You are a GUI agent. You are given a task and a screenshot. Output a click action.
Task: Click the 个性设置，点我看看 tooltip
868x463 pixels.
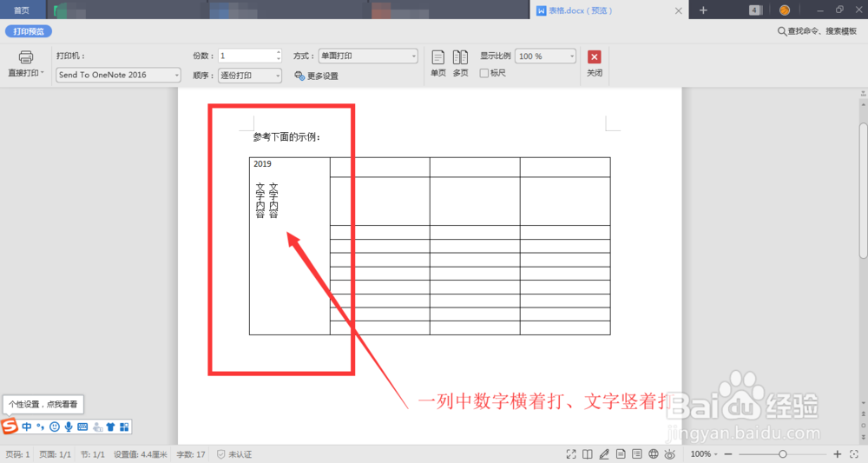43,404
